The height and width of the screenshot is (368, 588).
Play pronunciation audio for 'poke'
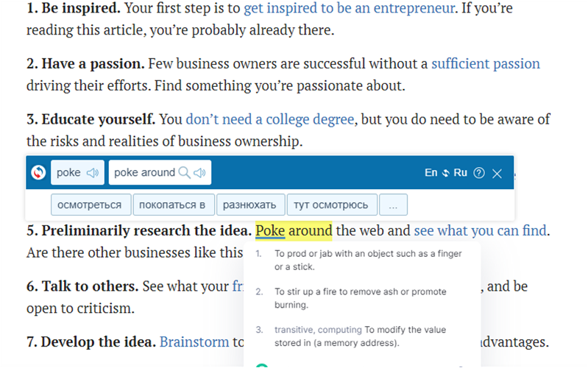(93, 173)
